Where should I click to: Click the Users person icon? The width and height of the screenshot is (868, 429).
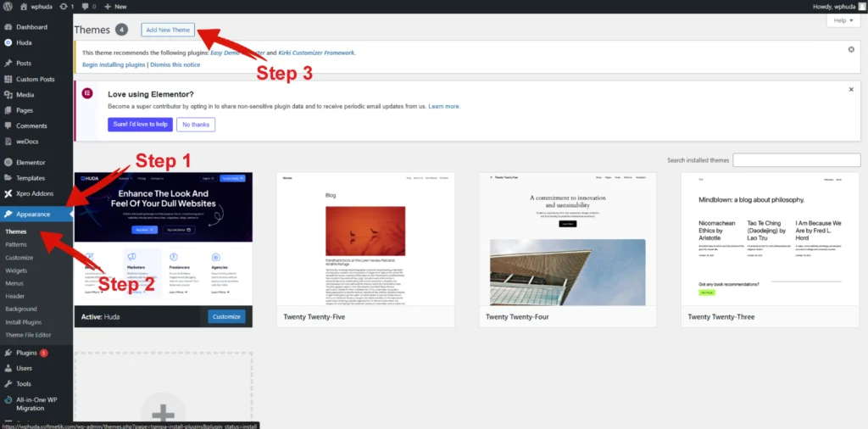pos(8,368)
